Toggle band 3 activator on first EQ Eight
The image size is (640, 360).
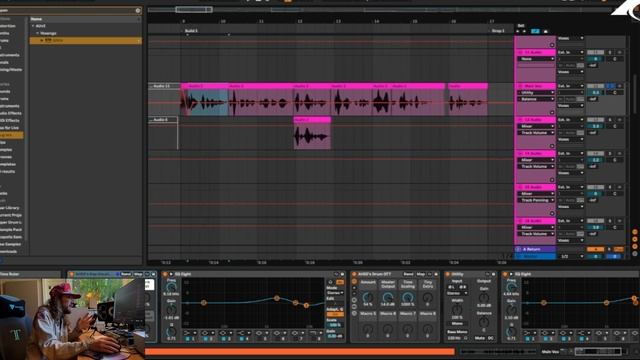click(x=224, y=339)
